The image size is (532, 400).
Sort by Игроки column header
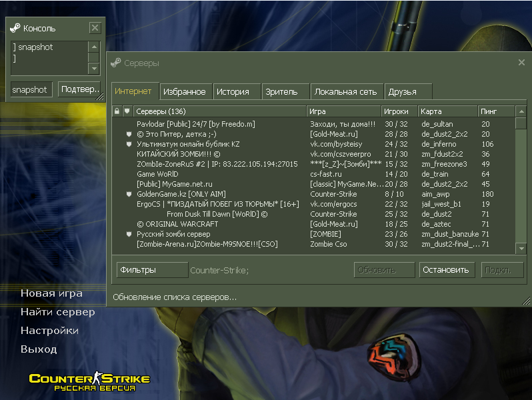point(399,111)
